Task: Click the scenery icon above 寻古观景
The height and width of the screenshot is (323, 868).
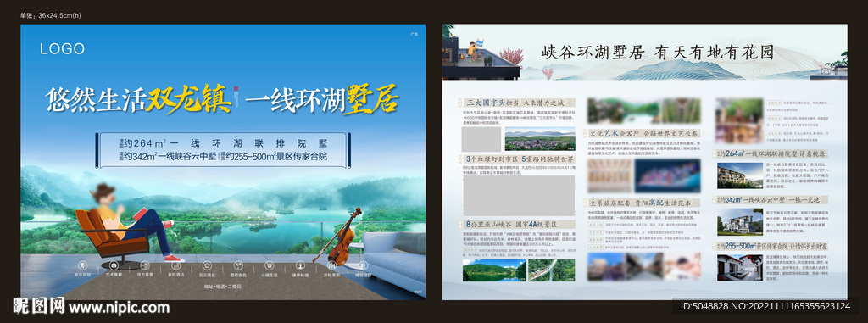Action: [144, 265]
